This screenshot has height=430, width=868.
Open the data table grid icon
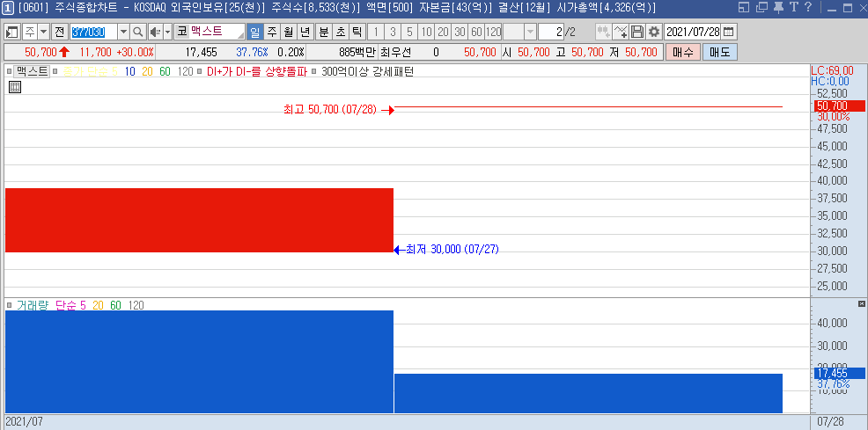coord(15,87)
